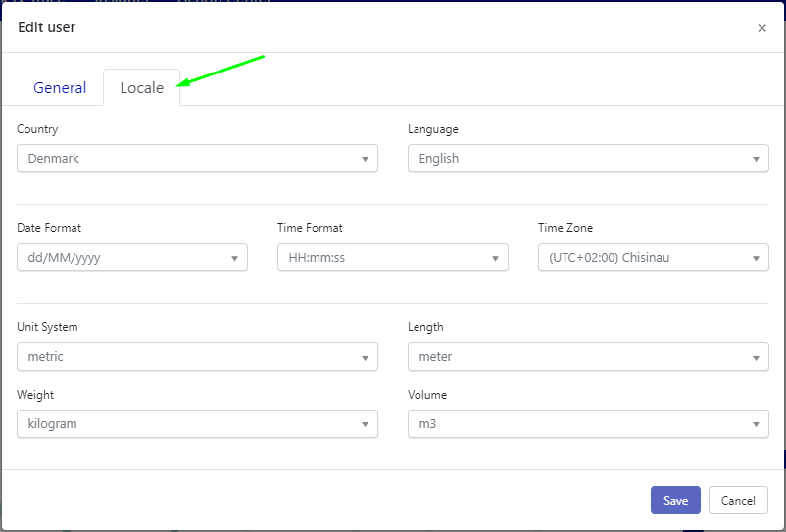
Task: Expand the Volume dropdown showing m3
Action: [x=587, y=424]
